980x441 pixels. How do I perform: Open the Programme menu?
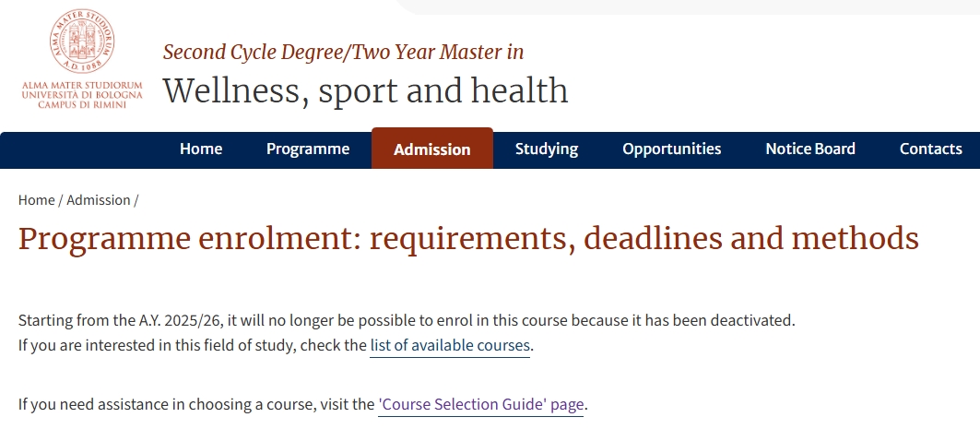(308, 149)
